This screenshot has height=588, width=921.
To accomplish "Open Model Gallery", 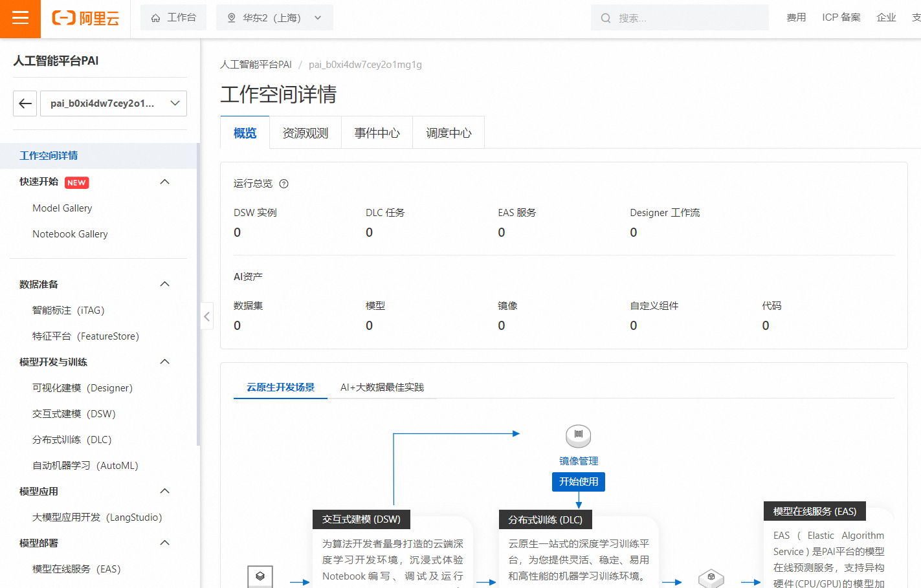I will (x=62, y=208).
